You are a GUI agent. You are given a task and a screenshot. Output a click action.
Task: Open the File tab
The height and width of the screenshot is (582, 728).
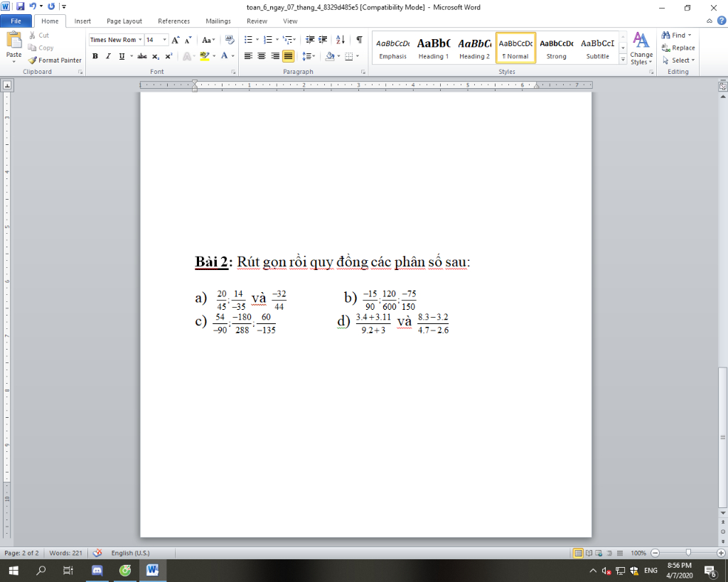pyautogui.click(x=16, y=21)
